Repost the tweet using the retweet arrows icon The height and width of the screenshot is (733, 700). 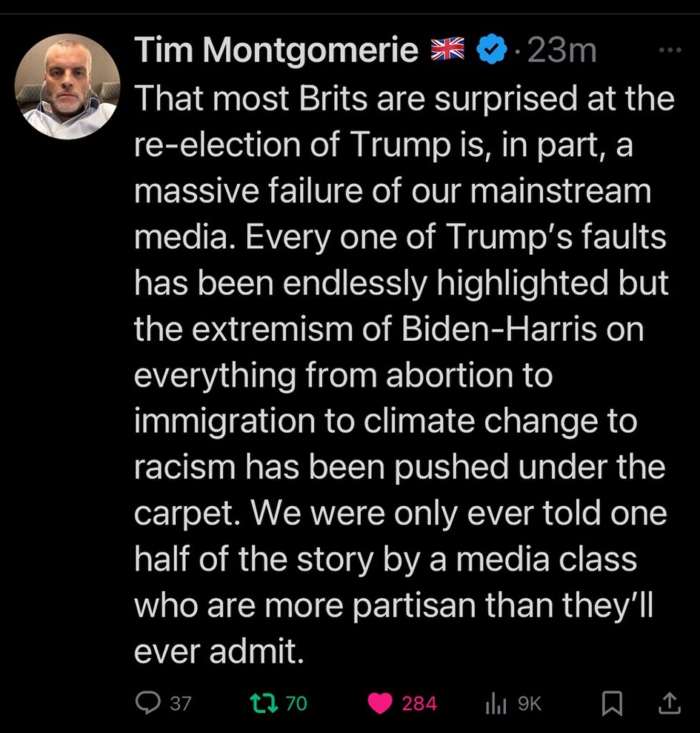263,703
